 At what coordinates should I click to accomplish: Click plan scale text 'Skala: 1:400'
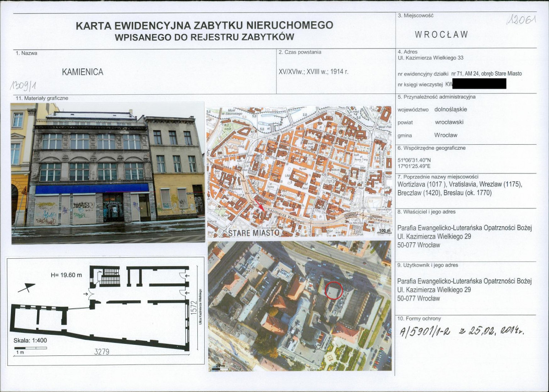click(30, 341)
